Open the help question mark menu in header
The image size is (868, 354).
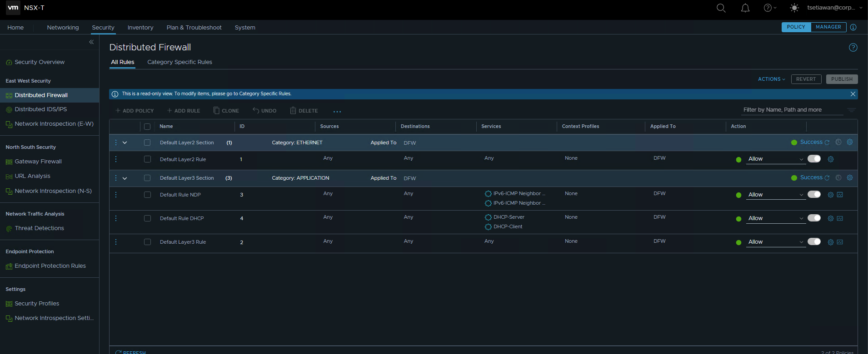(770, 8)
